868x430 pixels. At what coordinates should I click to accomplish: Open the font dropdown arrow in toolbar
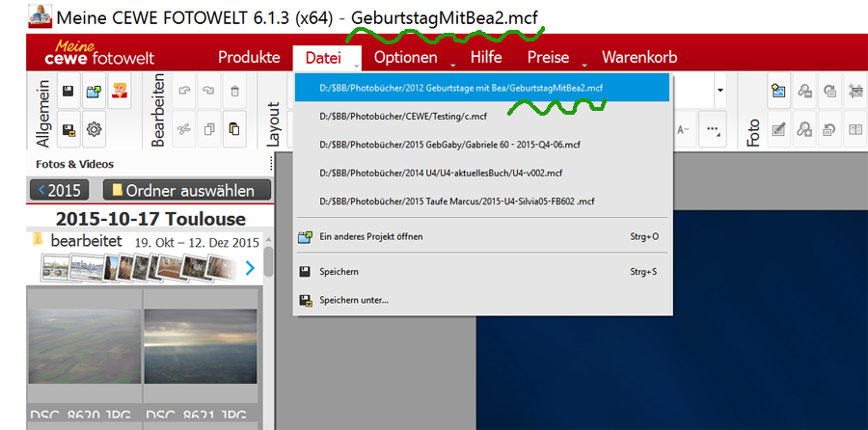point(720,90)
